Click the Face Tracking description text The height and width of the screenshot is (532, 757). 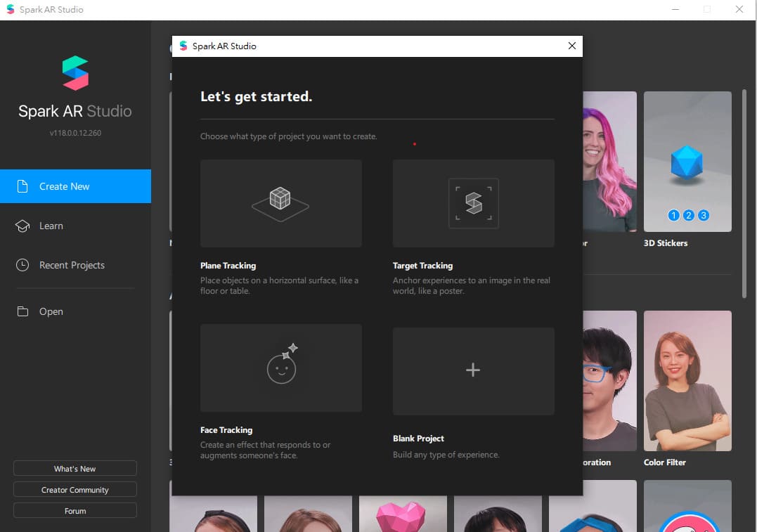(266, 450)
